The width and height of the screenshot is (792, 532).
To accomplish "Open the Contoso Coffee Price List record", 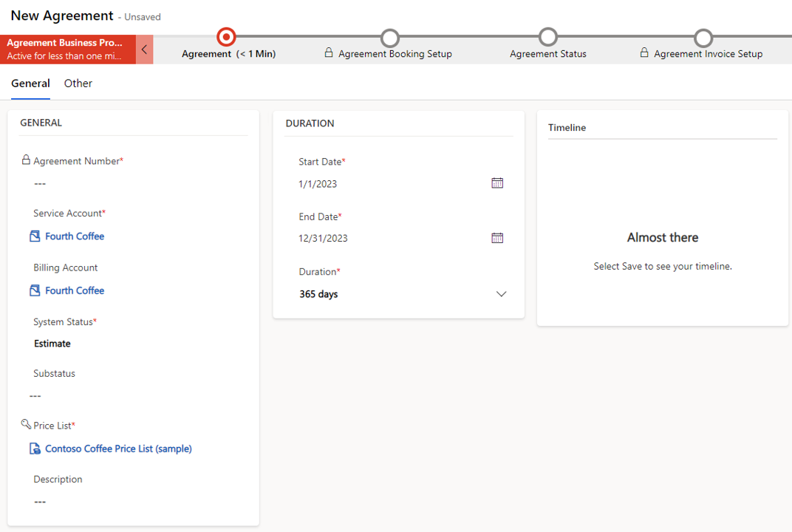I will coord(117,449).
